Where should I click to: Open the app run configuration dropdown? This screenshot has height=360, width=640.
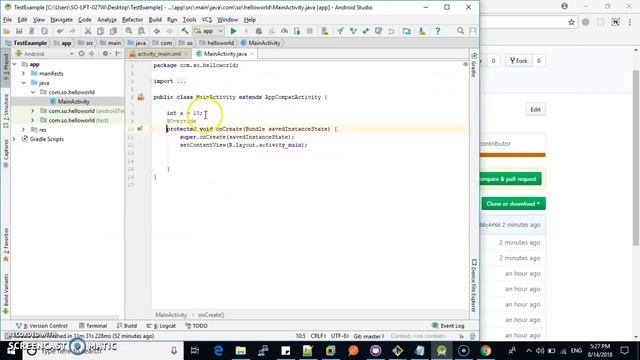pyautogui.click(x=209, y=31)
